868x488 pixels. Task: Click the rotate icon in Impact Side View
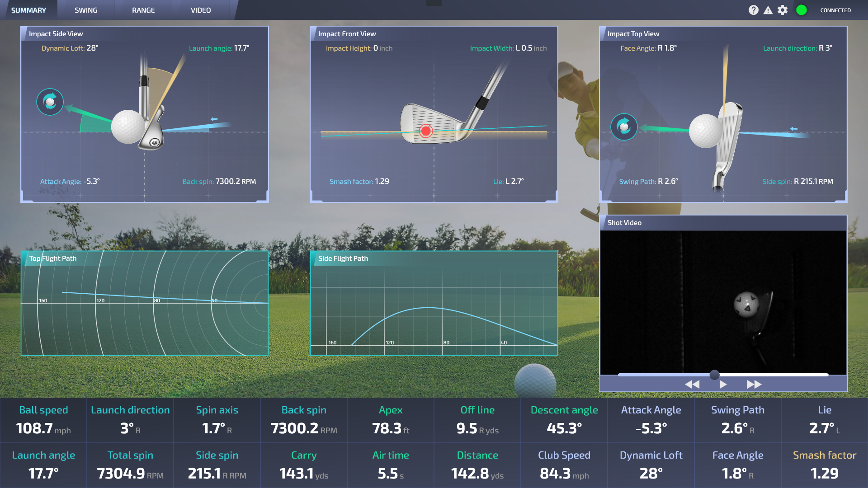pos(50,102)
